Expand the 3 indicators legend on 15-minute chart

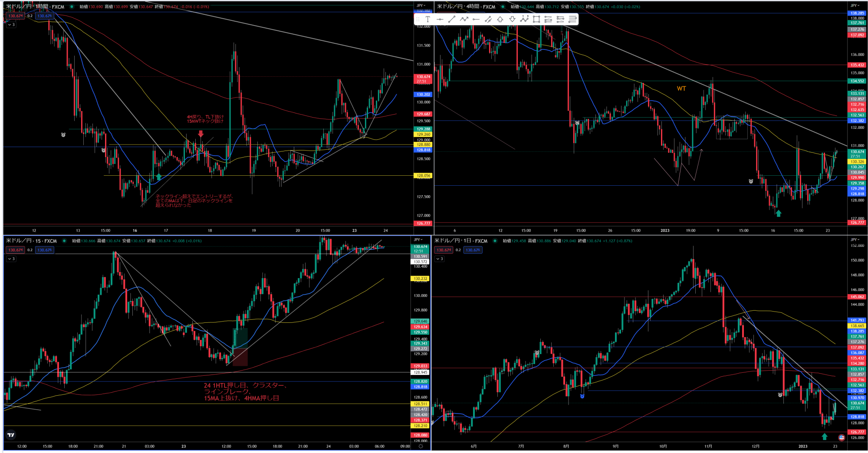11,259
